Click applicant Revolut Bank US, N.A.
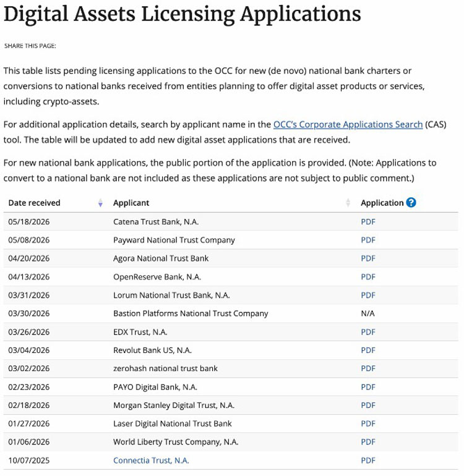This screenshot has height=476, width=464. point(152,351)
